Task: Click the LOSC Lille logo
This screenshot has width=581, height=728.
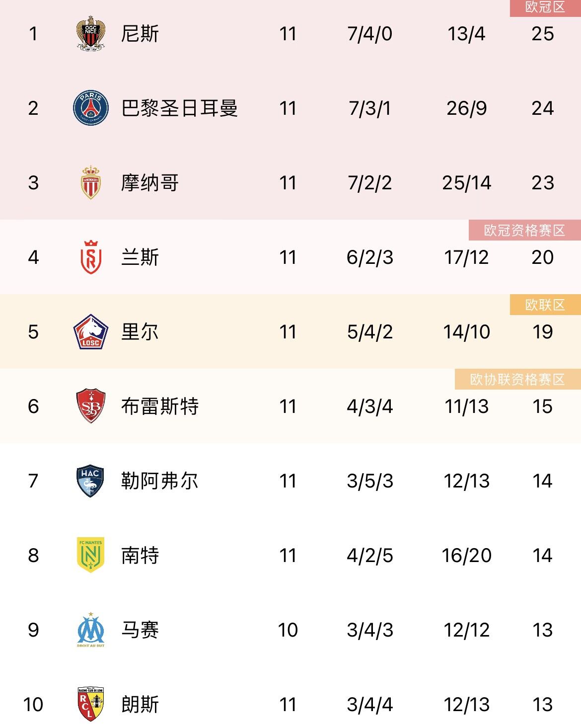Action: point(91,331)
